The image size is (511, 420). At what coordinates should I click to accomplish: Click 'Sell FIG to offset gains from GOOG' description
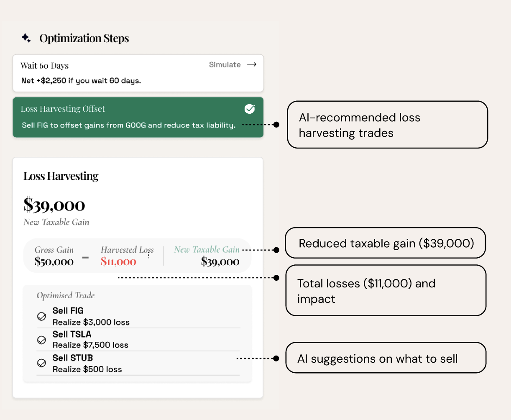click(x=129, y=125)
